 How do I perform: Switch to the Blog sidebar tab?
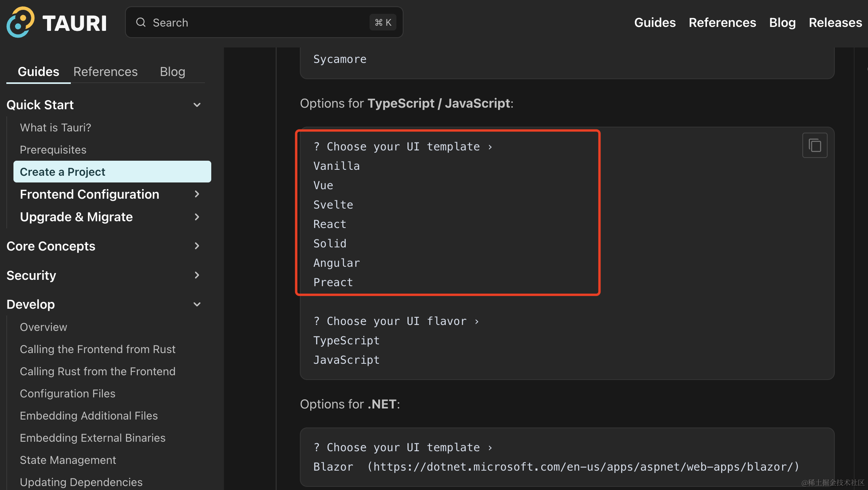(x=172, y=72)
